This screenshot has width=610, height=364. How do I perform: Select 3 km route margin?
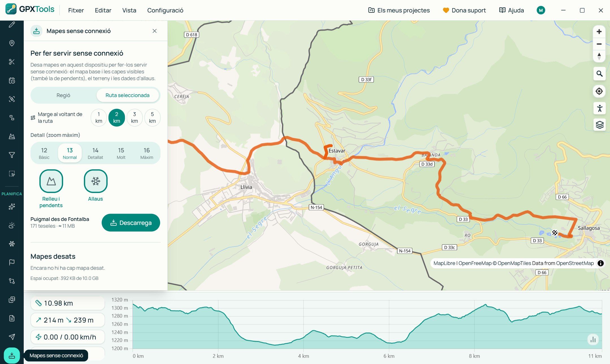[134, 117]
